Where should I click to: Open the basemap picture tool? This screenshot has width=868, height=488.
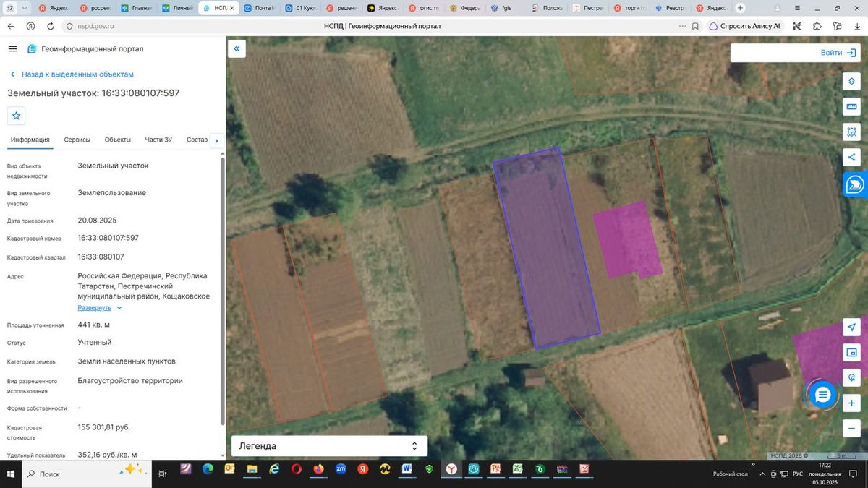pos(851,352)
